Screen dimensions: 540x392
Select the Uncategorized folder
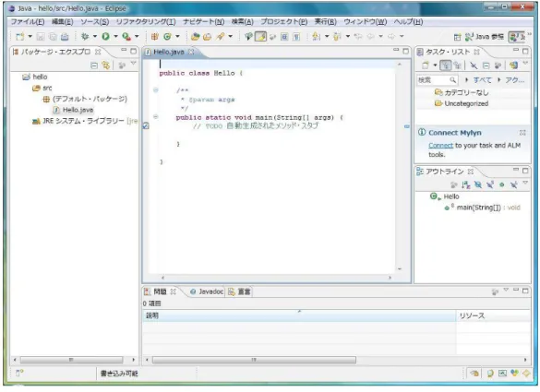[462, 103]
